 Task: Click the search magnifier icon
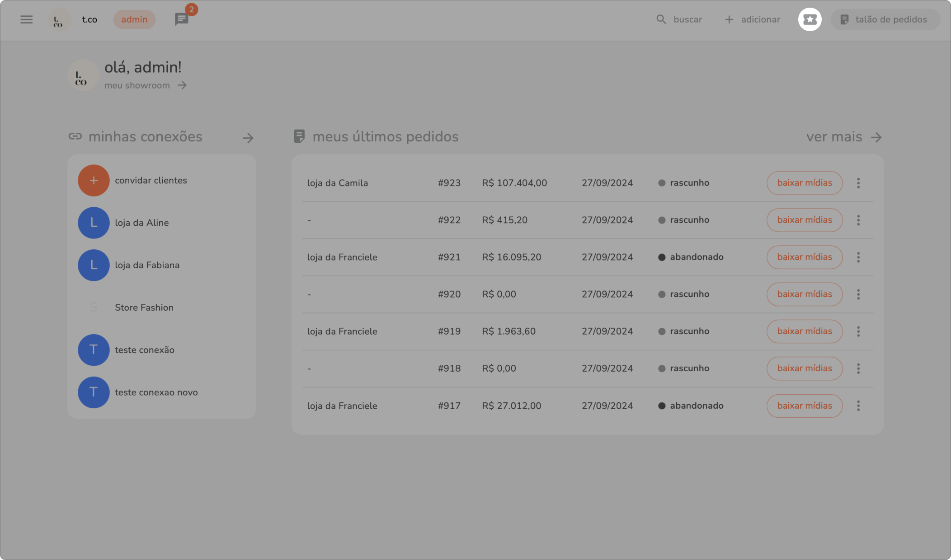tap(661, 19)
